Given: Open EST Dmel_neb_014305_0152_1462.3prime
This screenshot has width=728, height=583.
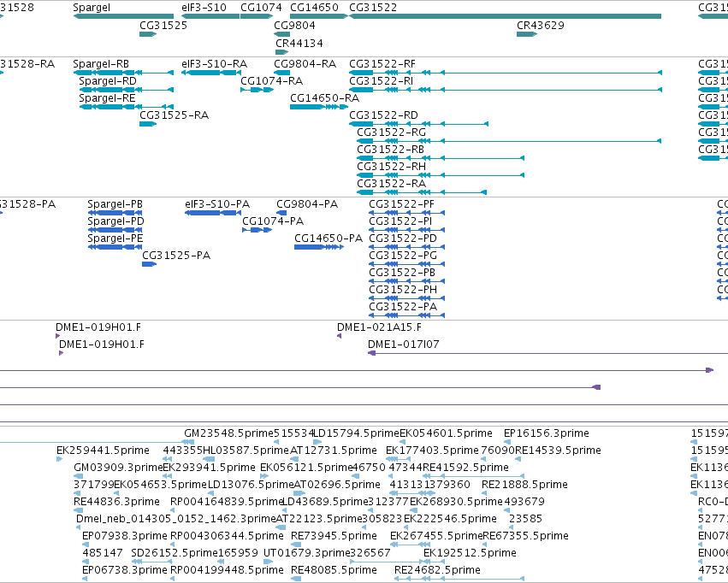Looking at the screenshot, I should click(176, 519).
